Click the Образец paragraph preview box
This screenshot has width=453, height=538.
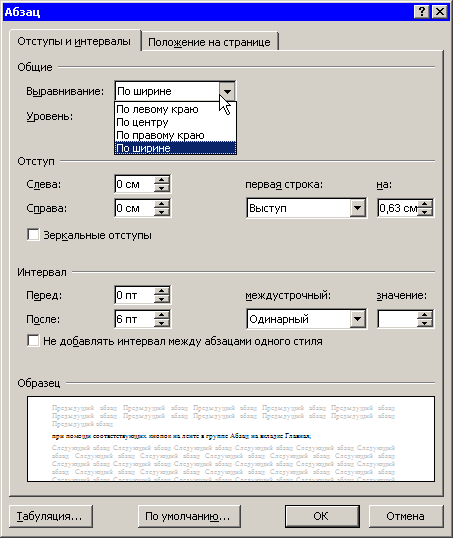click(x=231, y=439)
